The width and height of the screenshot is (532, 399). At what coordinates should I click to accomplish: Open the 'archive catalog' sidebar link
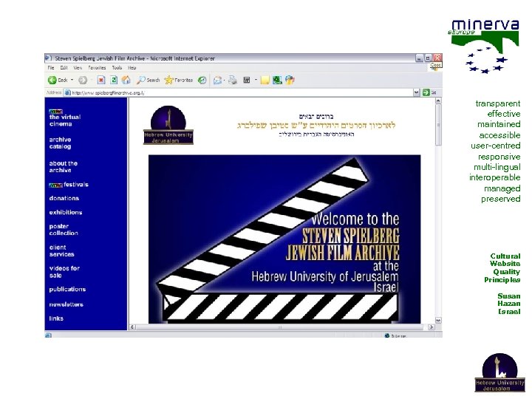click(x=60, y=143)
